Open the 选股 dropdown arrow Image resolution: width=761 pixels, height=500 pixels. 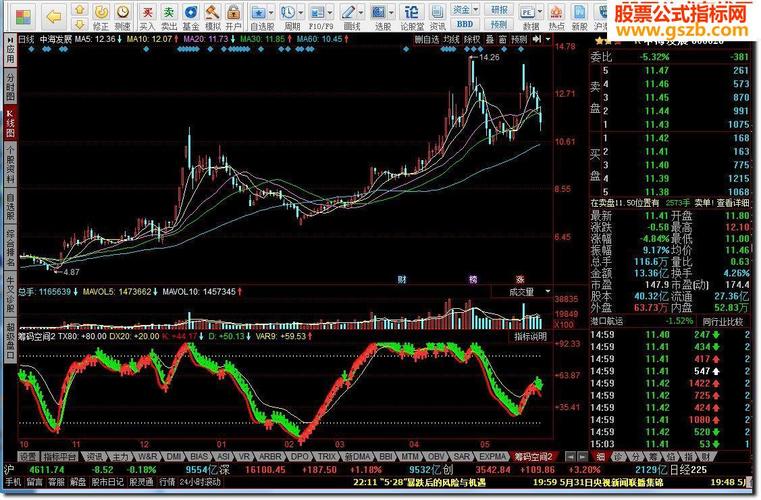pos(392,12)
